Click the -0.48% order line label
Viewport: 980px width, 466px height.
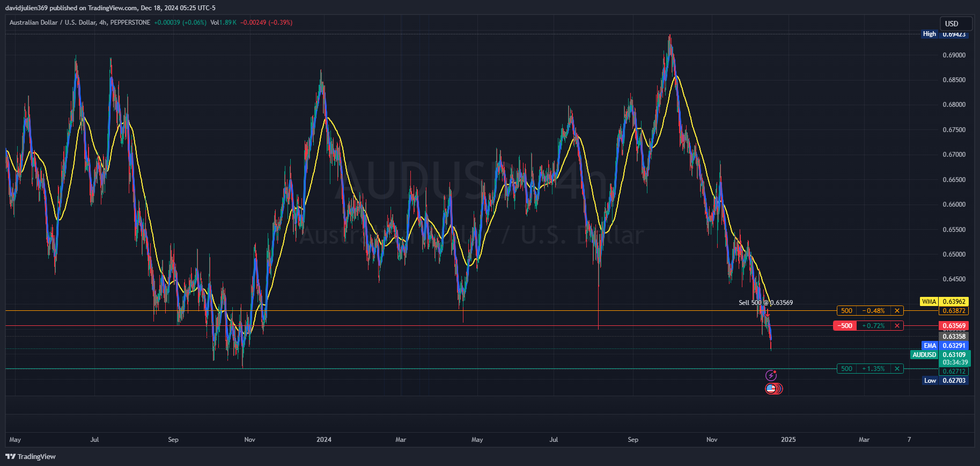point(873,311)
